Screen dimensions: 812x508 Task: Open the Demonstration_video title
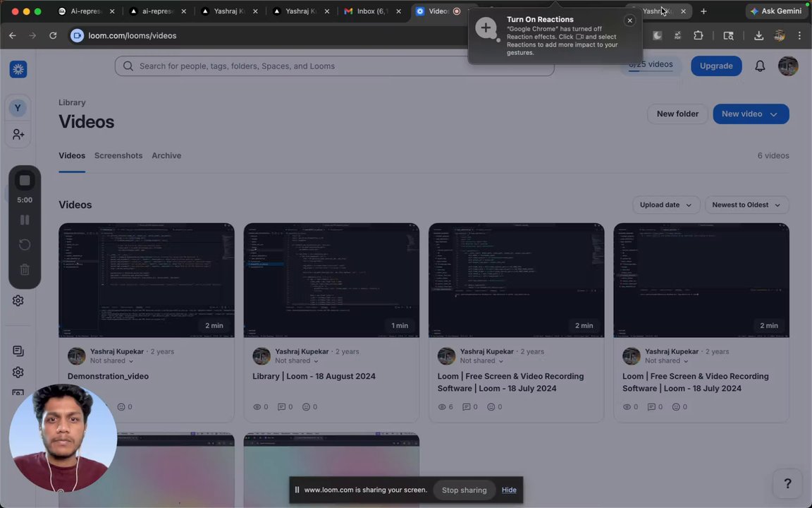(108, 376)
